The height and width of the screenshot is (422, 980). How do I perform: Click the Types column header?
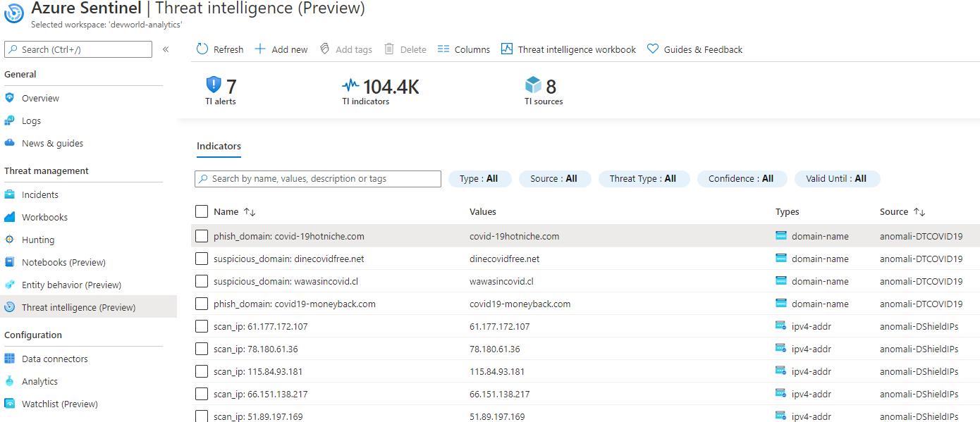[788, 211]
